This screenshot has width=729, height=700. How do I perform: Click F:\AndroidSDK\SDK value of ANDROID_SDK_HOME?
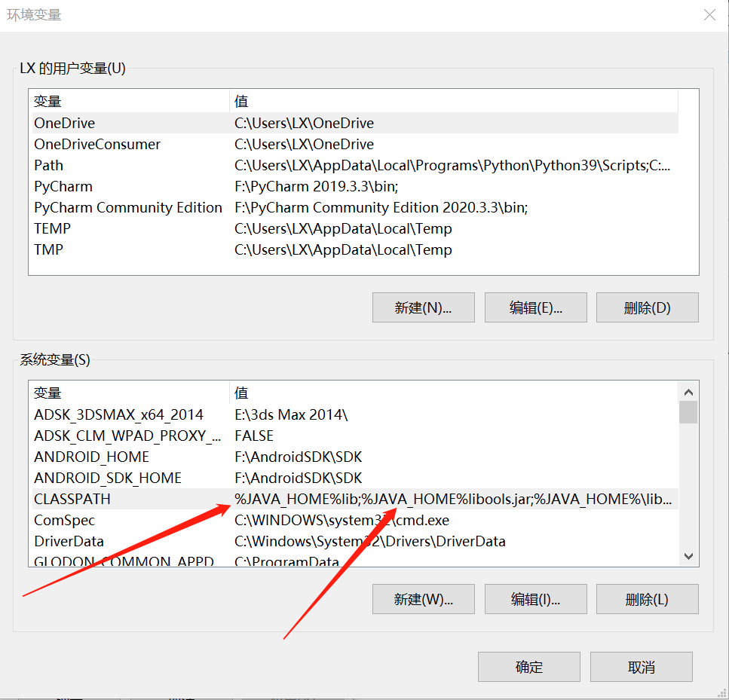point(298,478)
